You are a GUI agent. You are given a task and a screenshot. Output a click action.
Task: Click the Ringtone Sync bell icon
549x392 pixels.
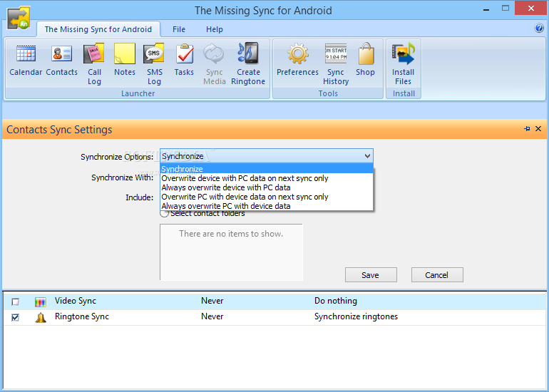41,317
